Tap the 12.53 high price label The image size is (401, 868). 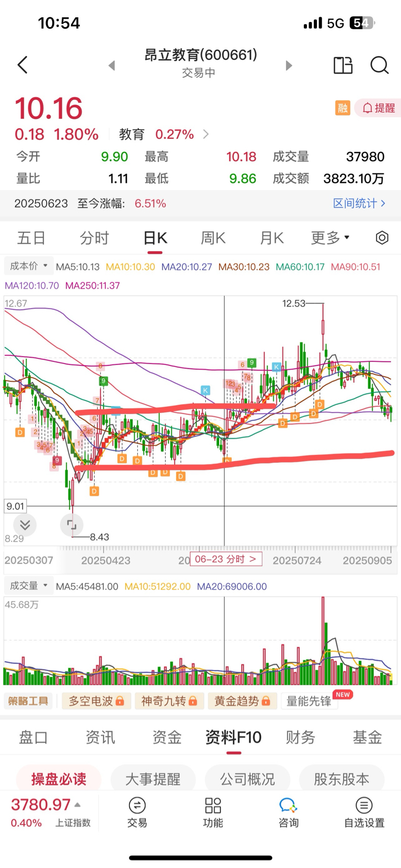293,303
